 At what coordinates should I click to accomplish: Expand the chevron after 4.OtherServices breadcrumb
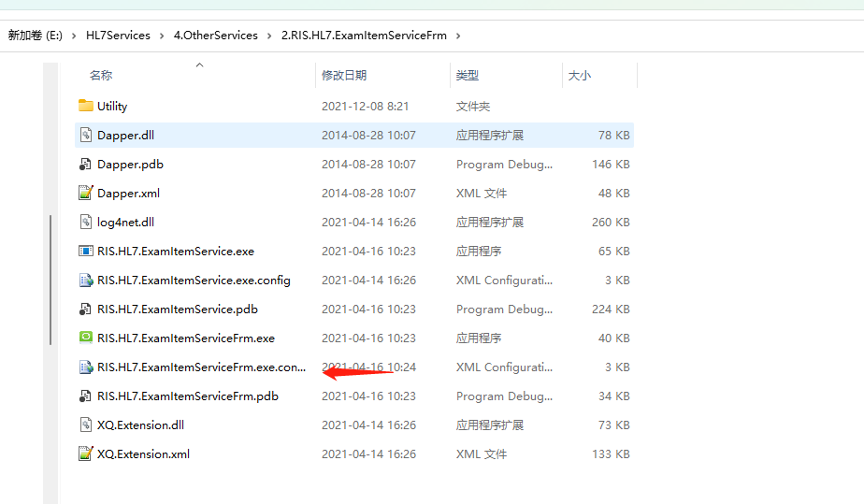pos(269,36)
